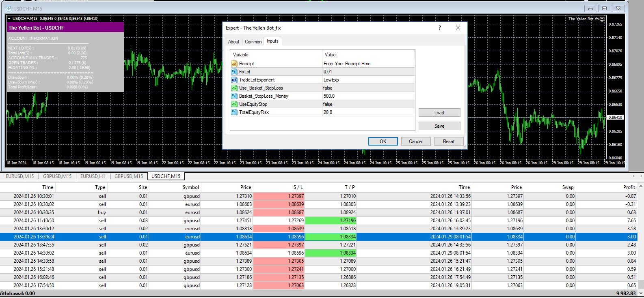
Task: Click the UseEquityStop bool icon
Action: [x=234, y=104]
